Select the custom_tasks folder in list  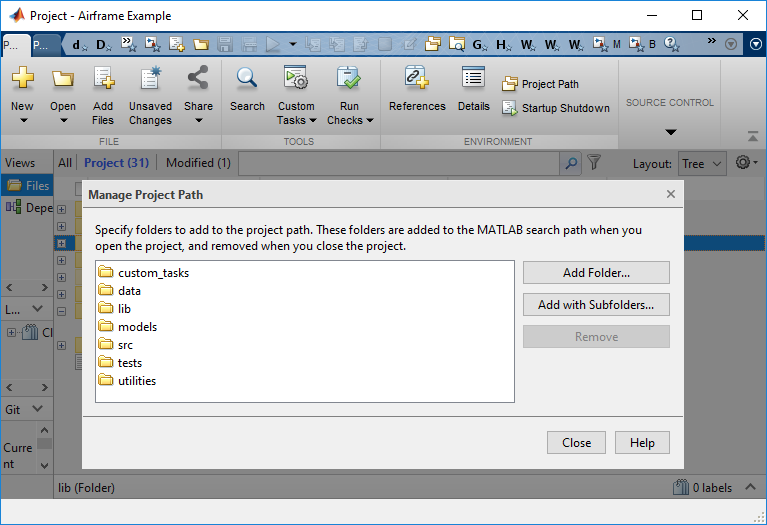point(152,273)
